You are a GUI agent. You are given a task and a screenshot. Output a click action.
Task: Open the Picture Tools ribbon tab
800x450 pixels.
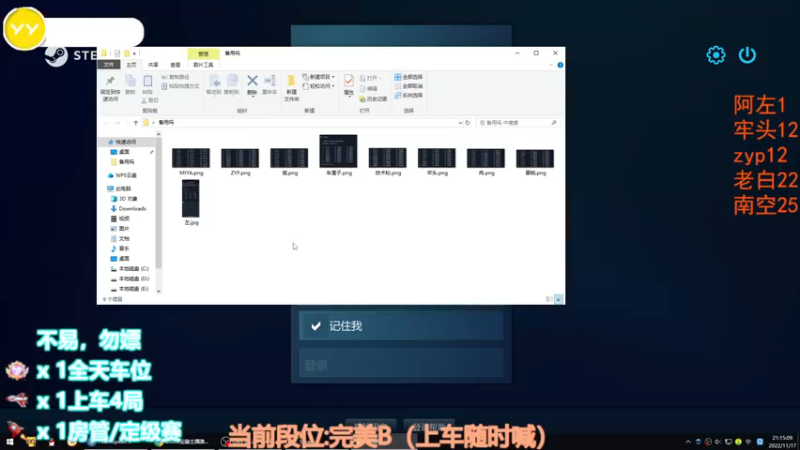(203, 65)
